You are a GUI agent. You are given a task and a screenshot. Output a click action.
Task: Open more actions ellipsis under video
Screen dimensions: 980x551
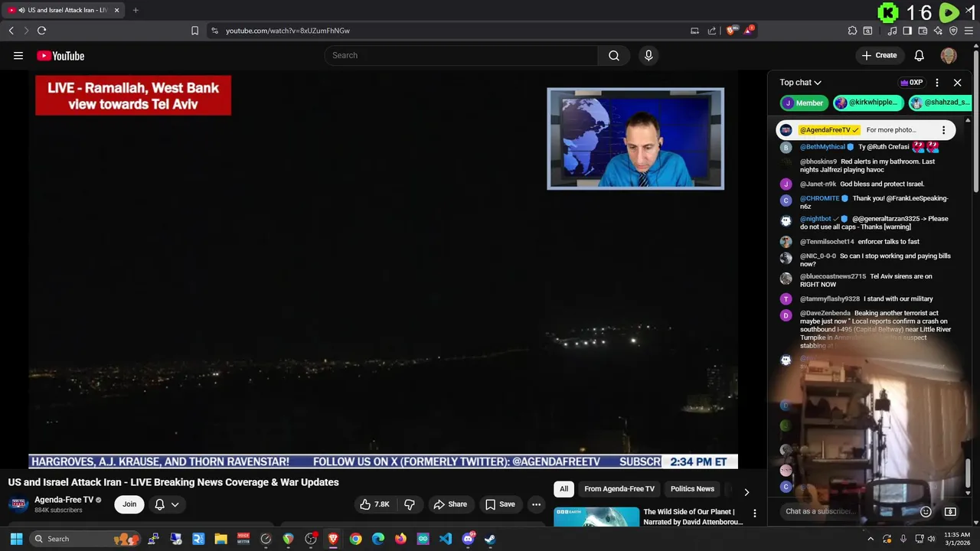coord(536,504)
